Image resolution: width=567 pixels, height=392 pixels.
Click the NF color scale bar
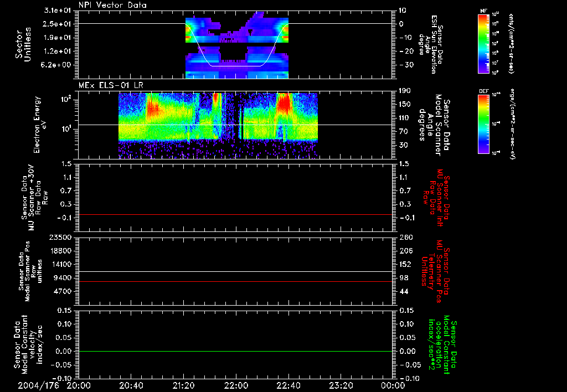pyautogui.click(x=484, y=43)
